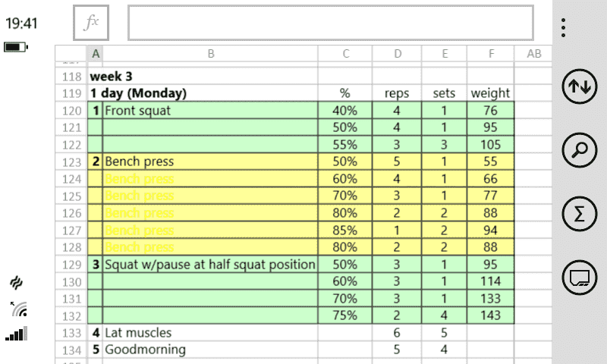Click inside the formula bar field
The width and height of the screenshot is (607, 364).
(330, 24)
